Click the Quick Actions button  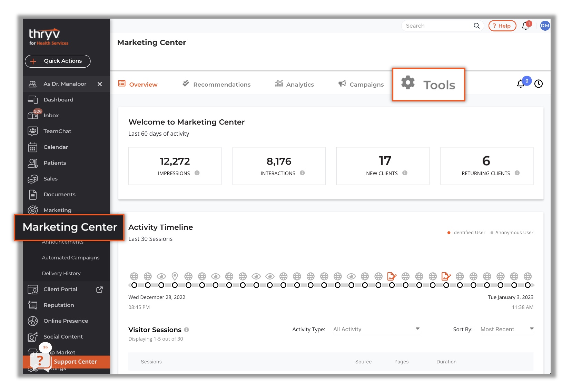58,61
